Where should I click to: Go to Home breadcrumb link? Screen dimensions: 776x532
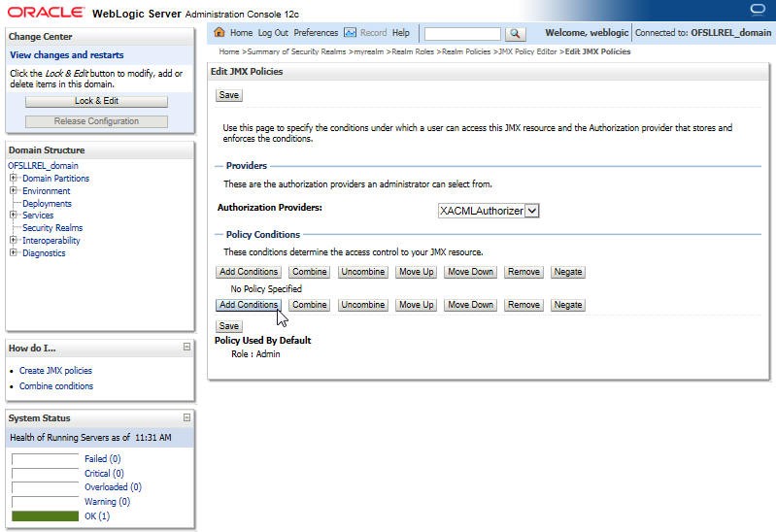tap(229, 51)
